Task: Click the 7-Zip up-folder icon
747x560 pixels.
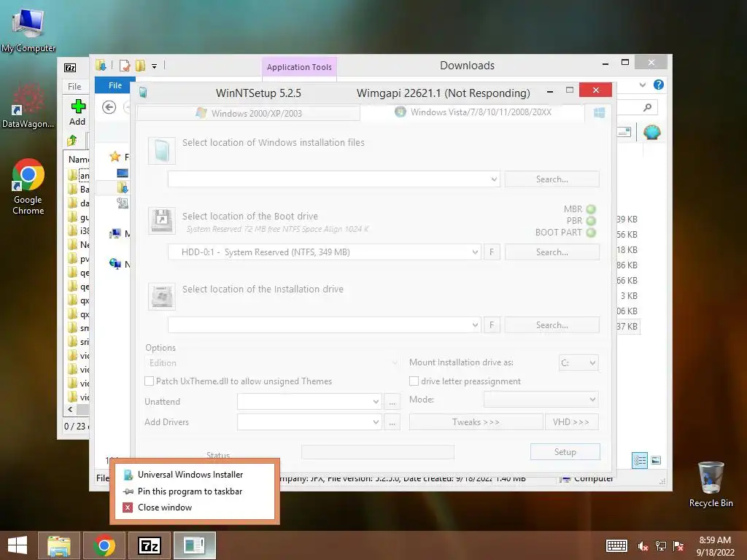Action: pyautogui.click(x=72, y=141)
